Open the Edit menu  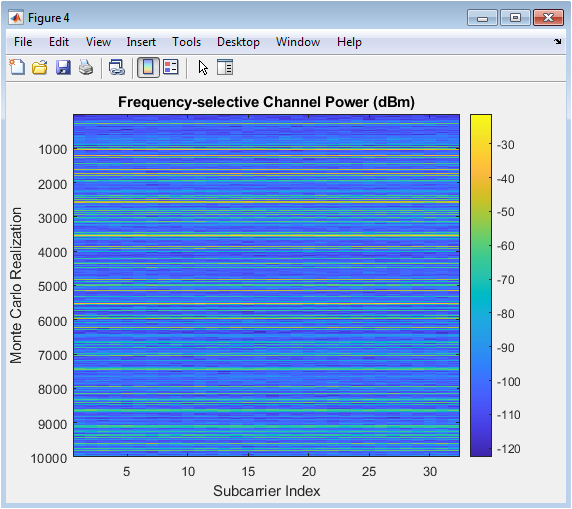coord(59,42)
